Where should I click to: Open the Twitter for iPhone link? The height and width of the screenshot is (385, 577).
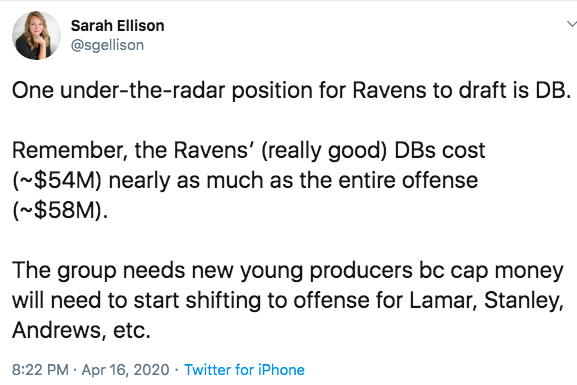point(244,370)
